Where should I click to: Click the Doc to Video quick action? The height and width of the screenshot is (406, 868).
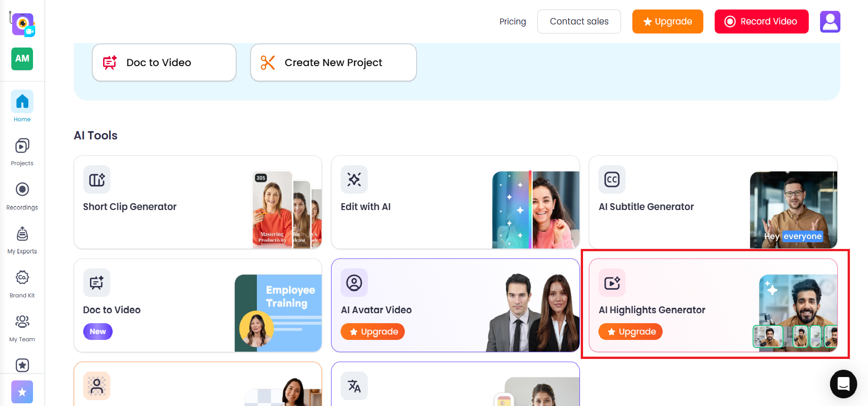164,62
